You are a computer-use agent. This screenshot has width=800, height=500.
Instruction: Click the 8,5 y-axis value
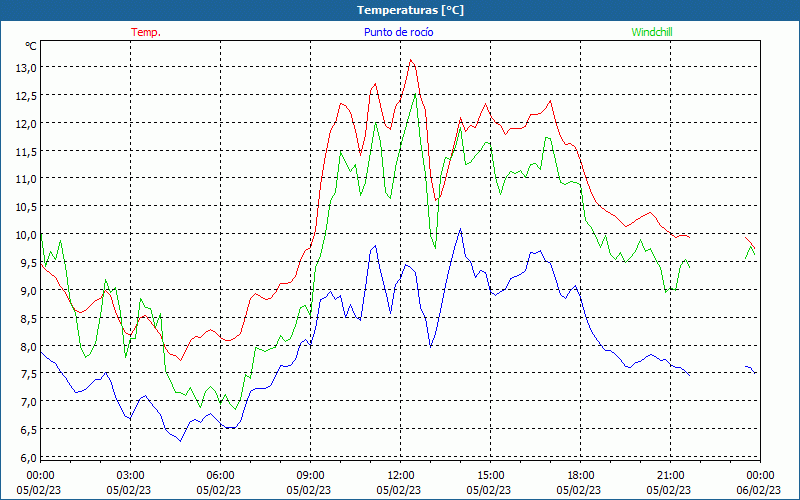(27, 318)
